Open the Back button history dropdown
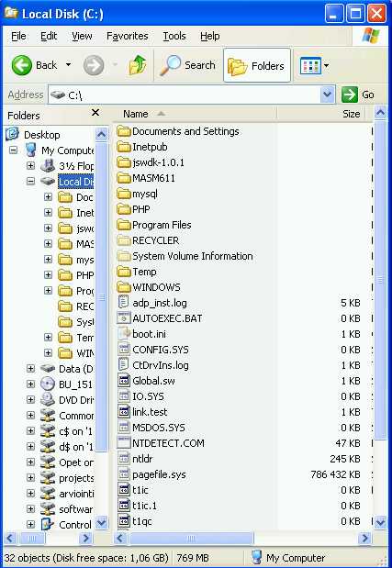Viewport: 392px width, 568px height. [68, 65]
